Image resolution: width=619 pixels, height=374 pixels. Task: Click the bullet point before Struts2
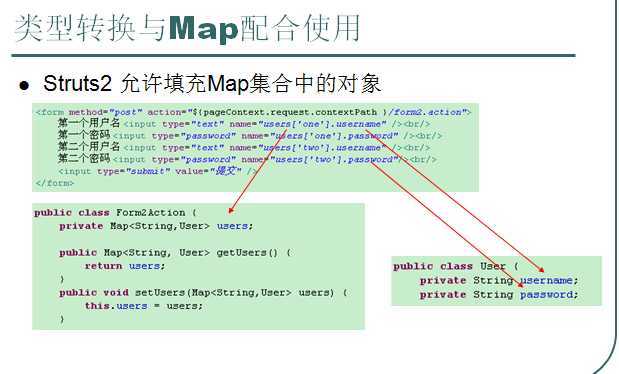coord(24,85)
